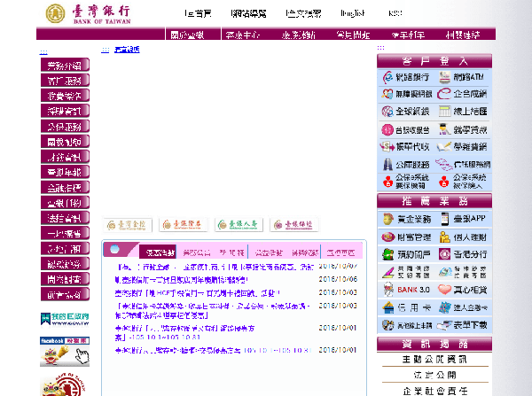Image resolution: width=532 pixels, height=396 pixels.
Task: Click the 公保服務 sidebar button
Action: tap(65, 127)
